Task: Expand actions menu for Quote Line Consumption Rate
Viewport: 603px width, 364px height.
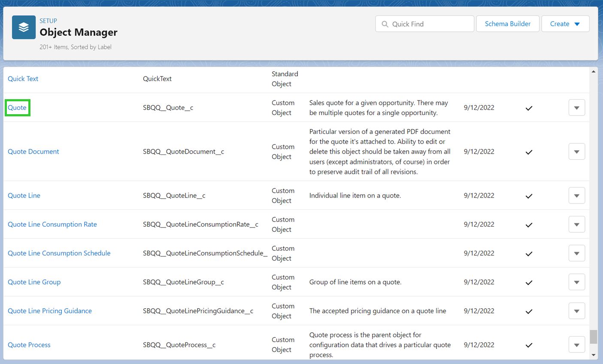Action: click(x=577, y=224)
